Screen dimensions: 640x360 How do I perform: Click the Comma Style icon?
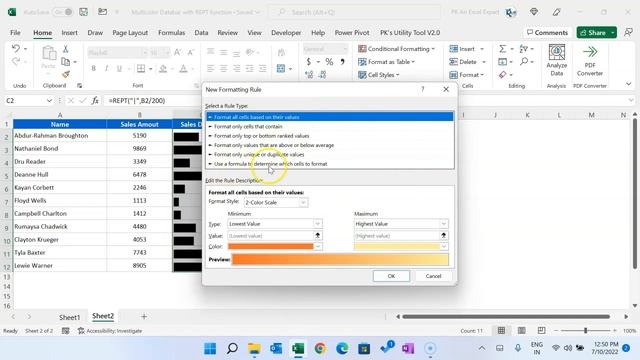[342, 62]
